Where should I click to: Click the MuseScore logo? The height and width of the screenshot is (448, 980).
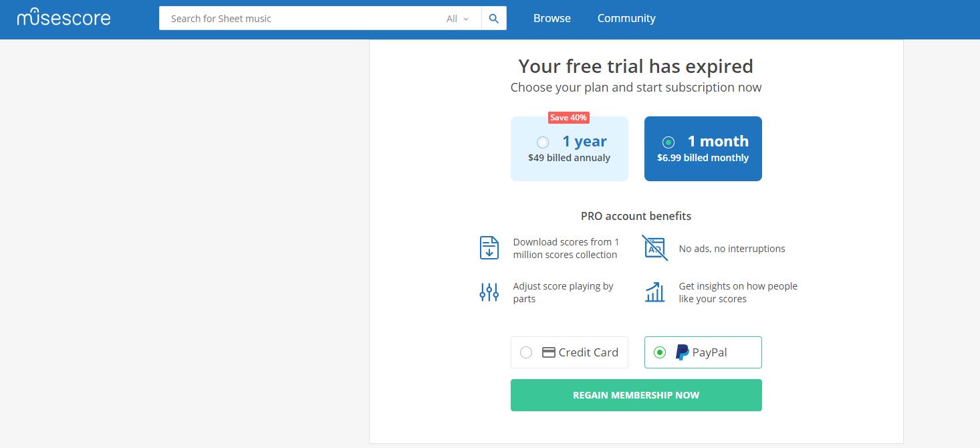pos(64,17)
